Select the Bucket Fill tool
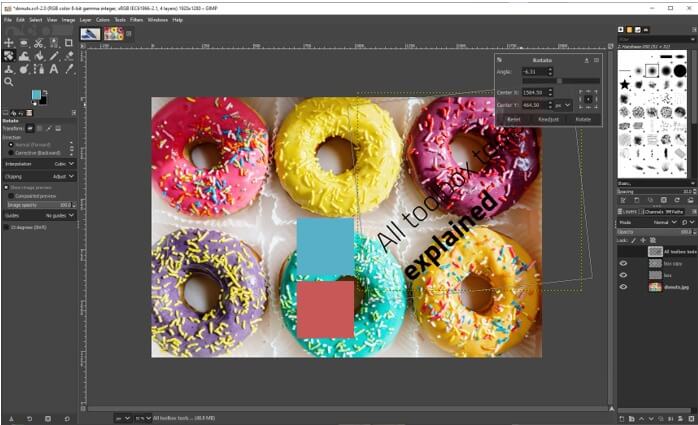Viewport: 698px width, 425px height. [x=39, y=56]
